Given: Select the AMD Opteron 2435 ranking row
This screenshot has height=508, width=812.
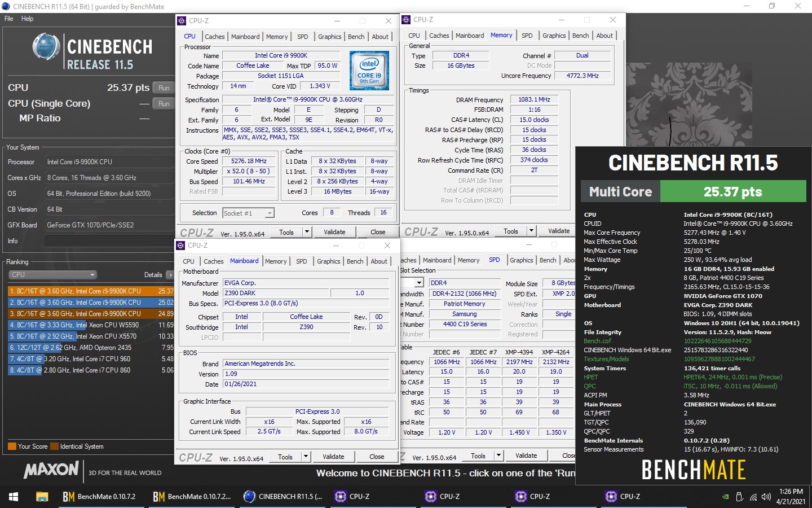Looking at the screenshot, I should point(91,348).
